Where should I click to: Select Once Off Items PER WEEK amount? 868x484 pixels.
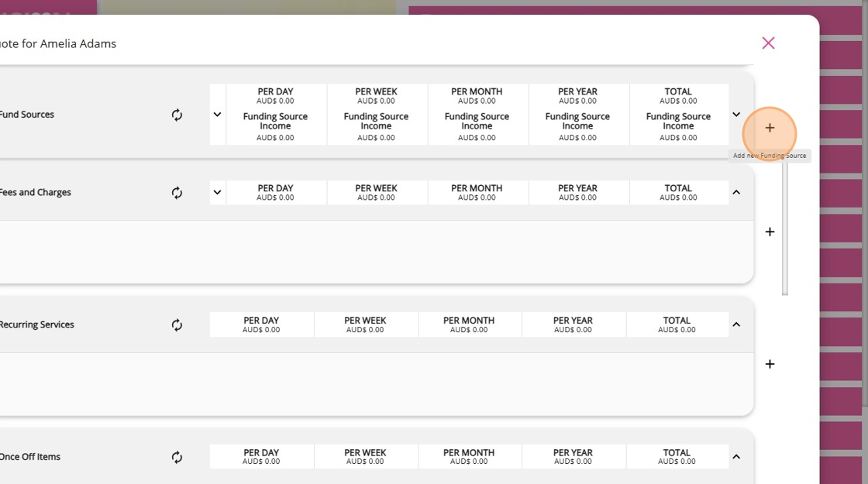pyautogui.click(x=365, y=462)
